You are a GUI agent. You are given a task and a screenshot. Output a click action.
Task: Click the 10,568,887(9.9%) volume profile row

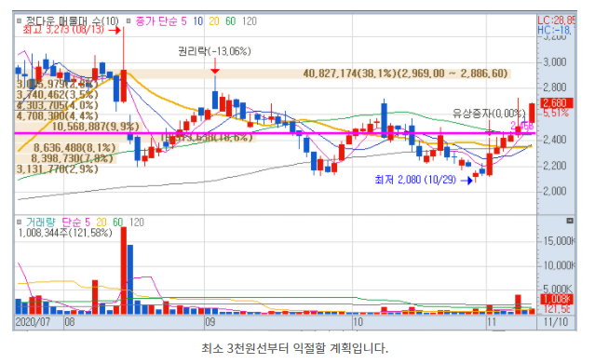pos(95,127)
